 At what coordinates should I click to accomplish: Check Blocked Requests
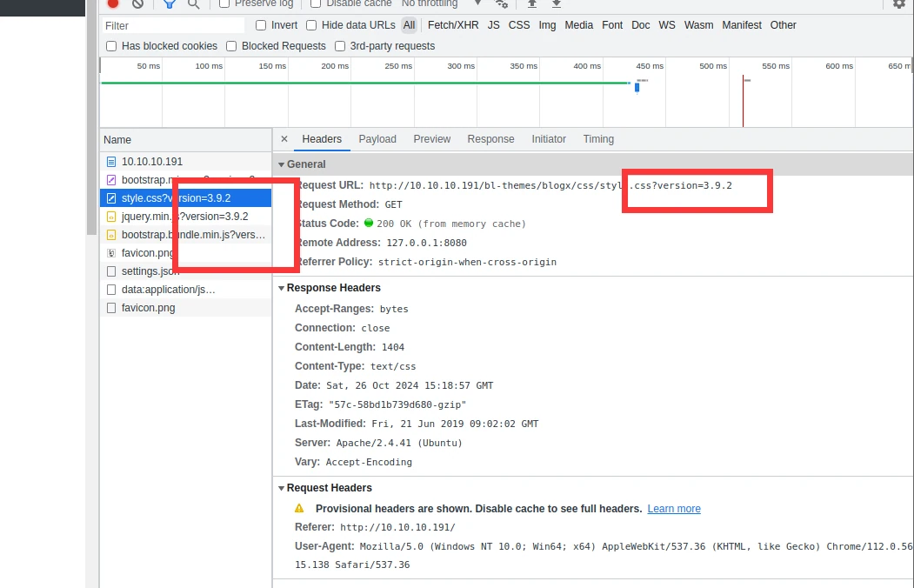(231, 46)
